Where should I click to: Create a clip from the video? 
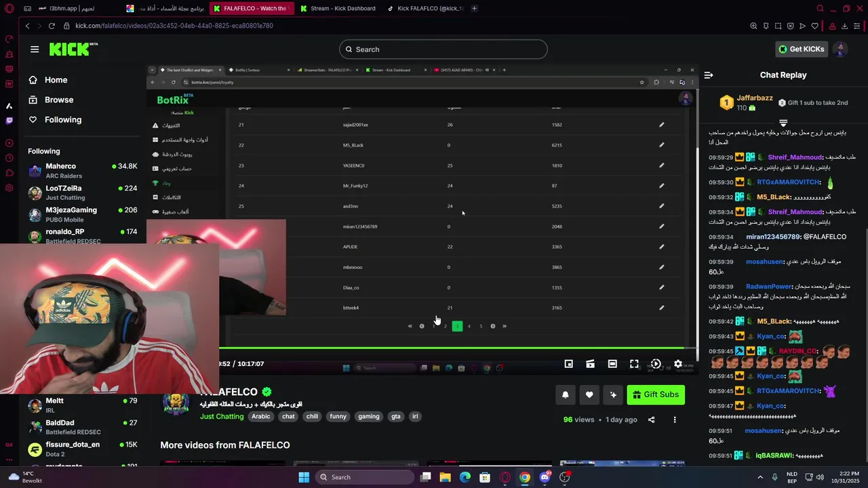[x=591, y=364]
